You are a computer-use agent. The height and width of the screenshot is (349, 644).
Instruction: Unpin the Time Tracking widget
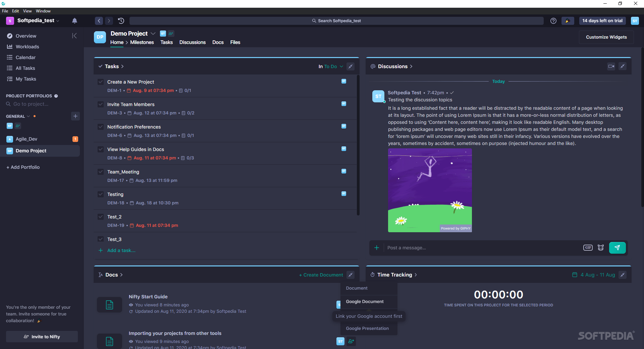pyautogui.click(x=623, y=275)
